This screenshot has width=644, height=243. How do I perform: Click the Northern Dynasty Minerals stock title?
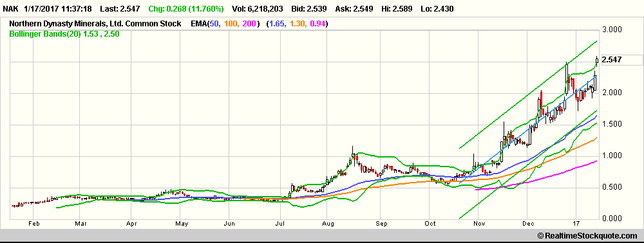tap(95, 24)
